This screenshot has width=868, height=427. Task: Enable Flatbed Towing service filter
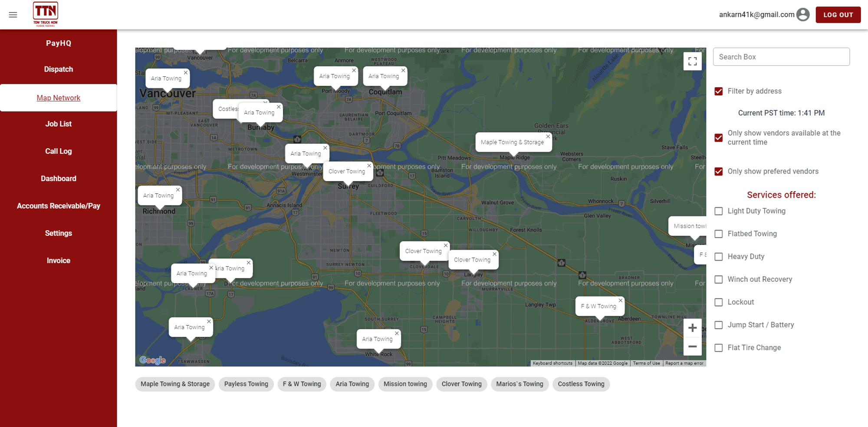coord(719,234)
